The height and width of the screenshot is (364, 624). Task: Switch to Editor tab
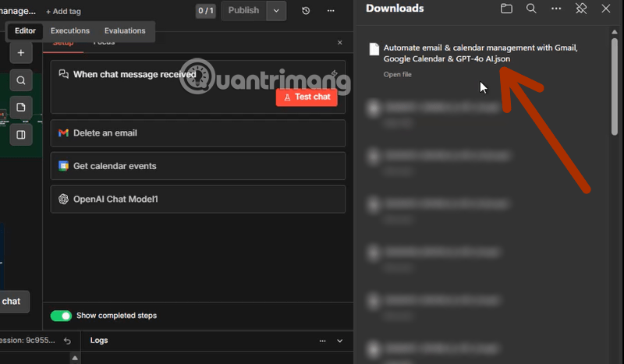25,30
